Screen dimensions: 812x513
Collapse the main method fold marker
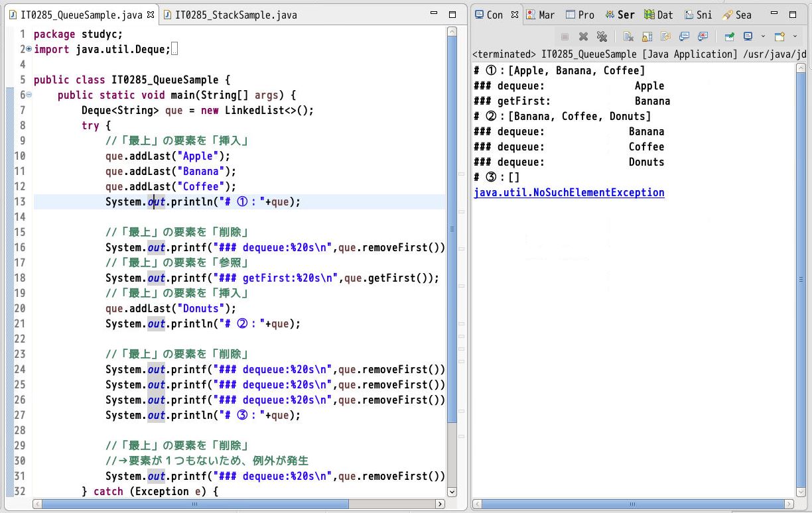28,95
